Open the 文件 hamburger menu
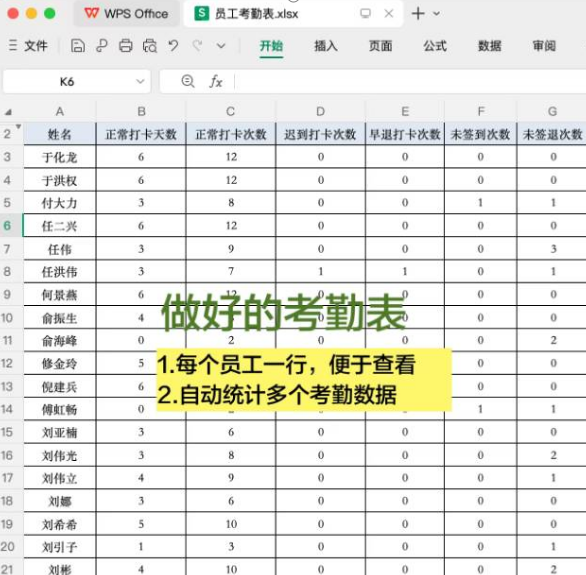This screenshot has height=575, width=586. pyautogui.click(x=28, y=46)
